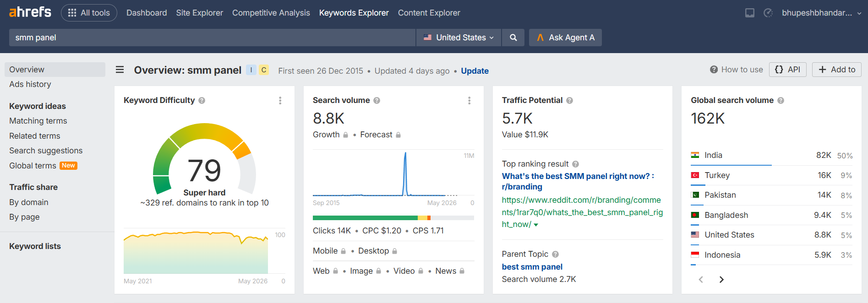Open Search volume card options menu

point(469,100)
